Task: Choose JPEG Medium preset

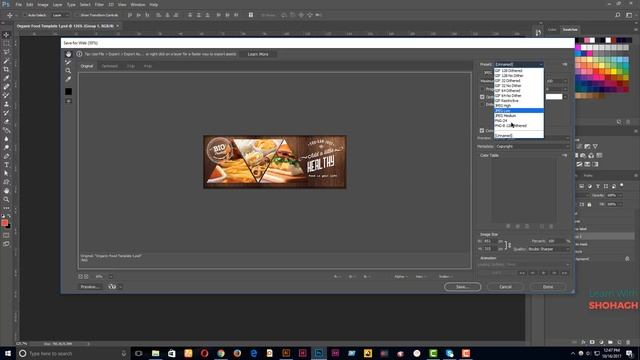Action: click(519, 116)
